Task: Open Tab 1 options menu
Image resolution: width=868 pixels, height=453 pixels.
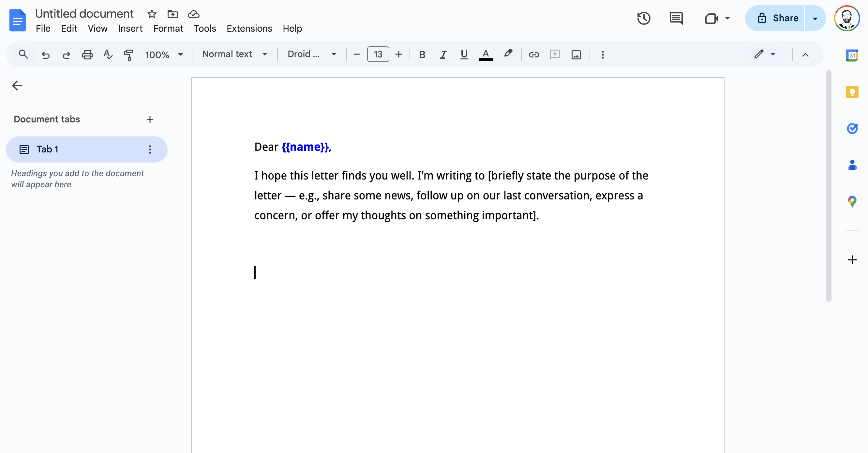Action: (x=150, y=149)
